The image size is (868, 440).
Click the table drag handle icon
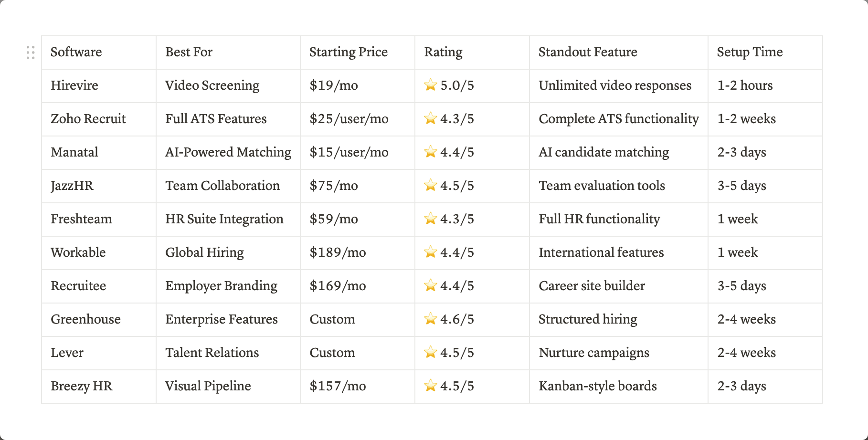(x=31, y=52)
